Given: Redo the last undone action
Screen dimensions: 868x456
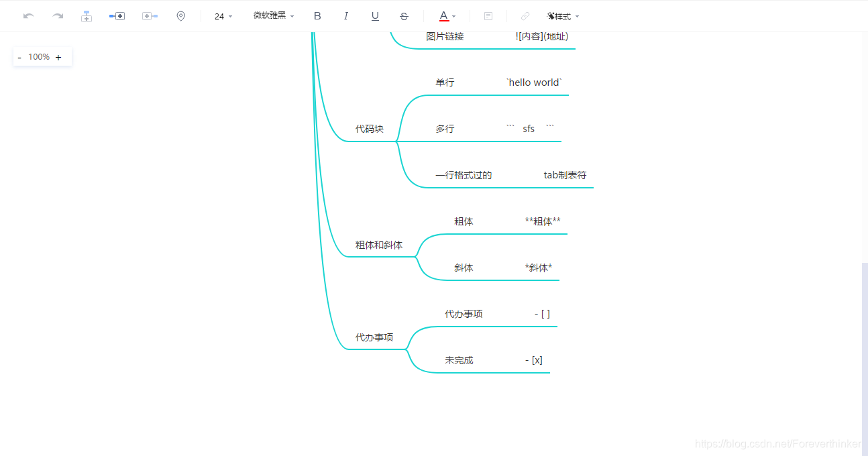Looking at the screenshot, I should [x=58, y=16].
